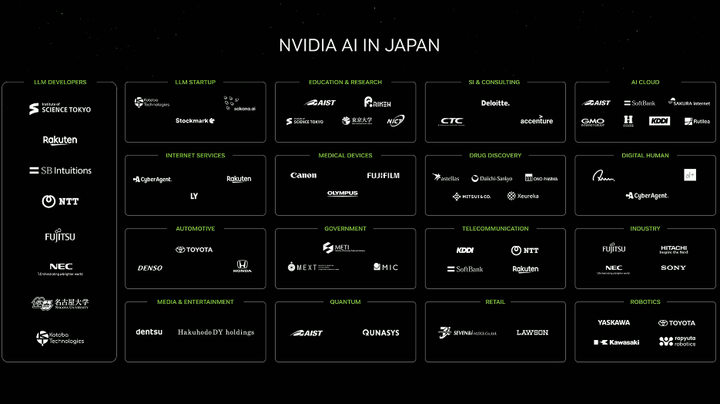
Task: Select the DENSO logo
Action: [x=150, y=268]
